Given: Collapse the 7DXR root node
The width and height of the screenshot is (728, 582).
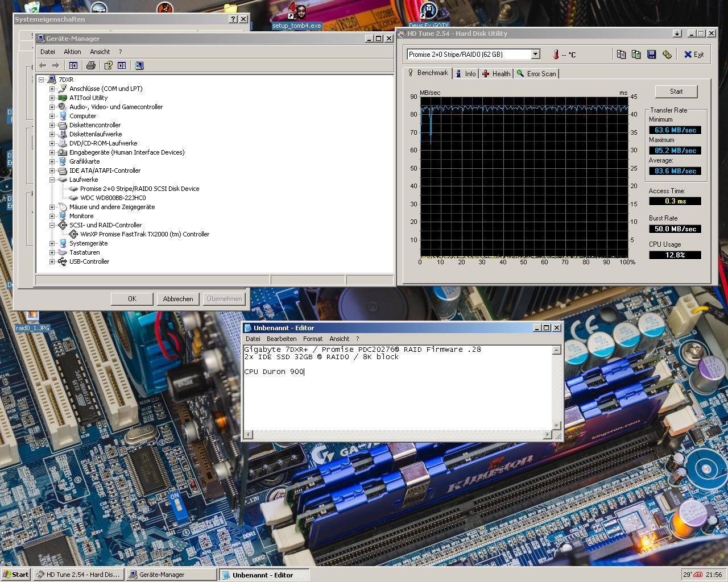Looking at the screenshot, I should pos(42,80).
